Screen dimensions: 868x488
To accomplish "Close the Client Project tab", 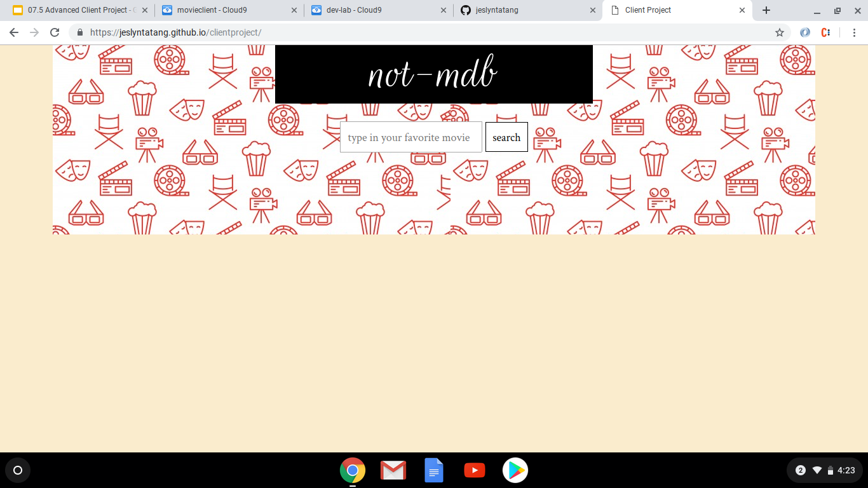I will pos(742,10).
